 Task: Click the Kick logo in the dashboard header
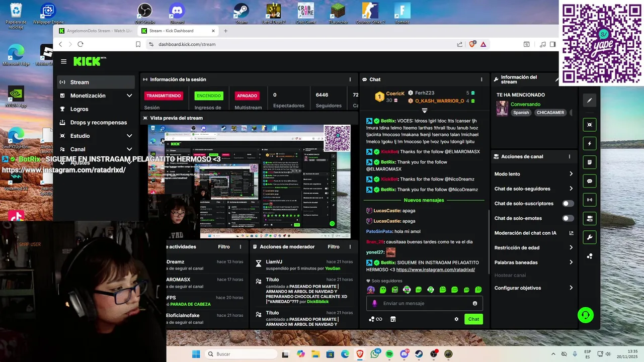[90, 61]
